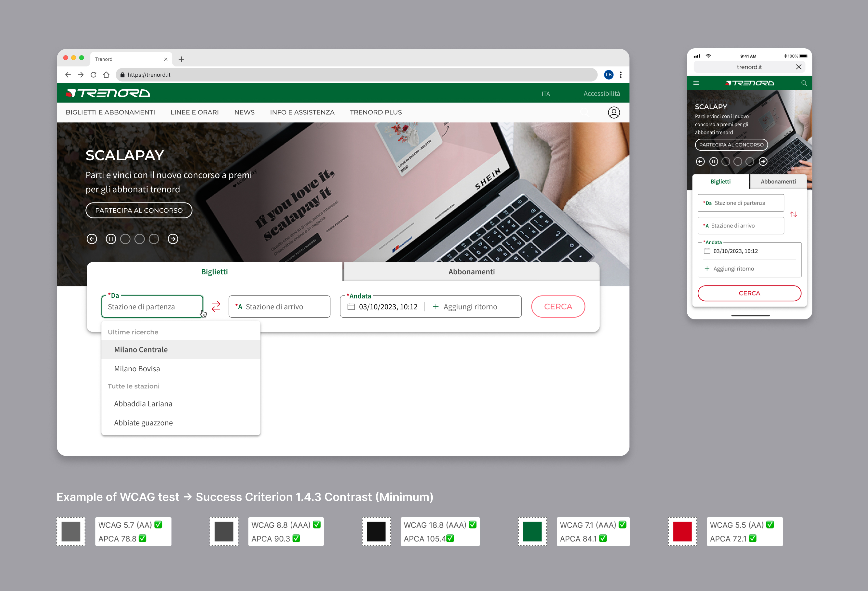Go to previous carousel slide on desktop
Viewport: 868px width, 591px height.
pos(92,239)
